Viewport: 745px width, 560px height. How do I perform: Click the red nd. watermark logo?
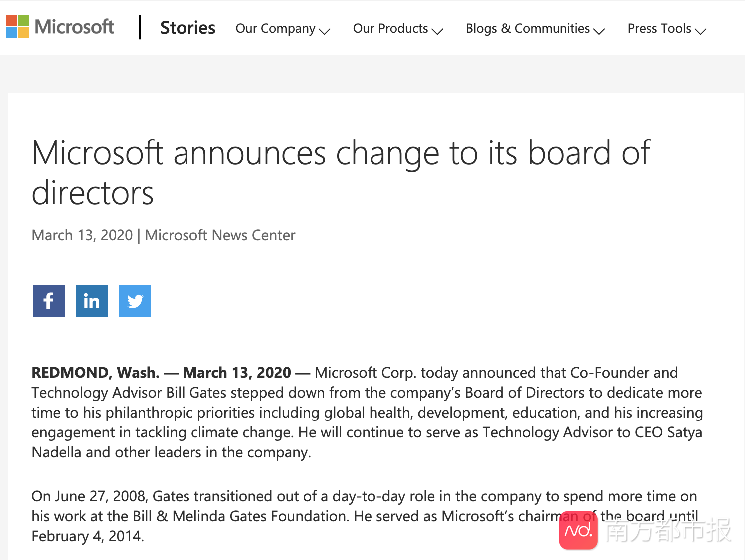point(578,531)
